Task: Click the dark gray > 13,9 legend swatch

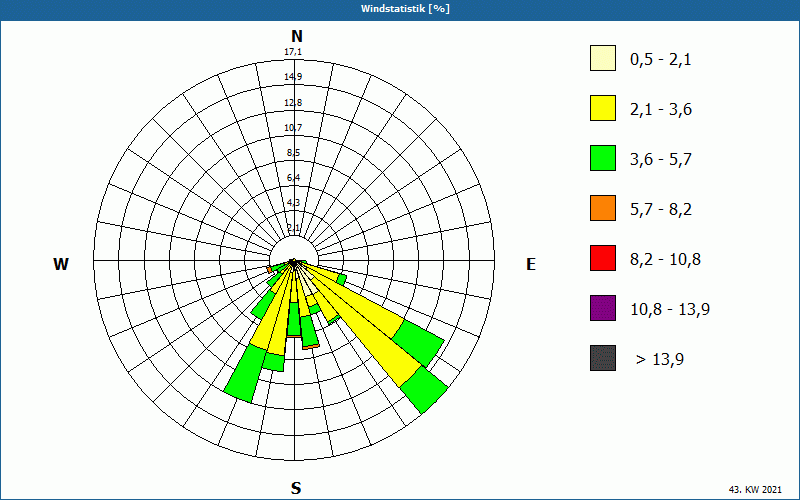Action: coord(603,358)
